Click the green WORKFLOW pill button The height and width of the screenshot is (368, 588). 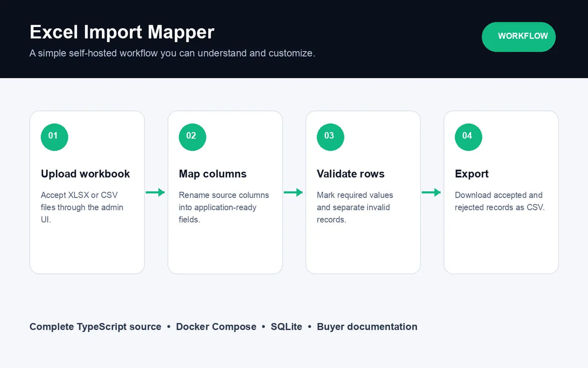[x=519, y=37]
